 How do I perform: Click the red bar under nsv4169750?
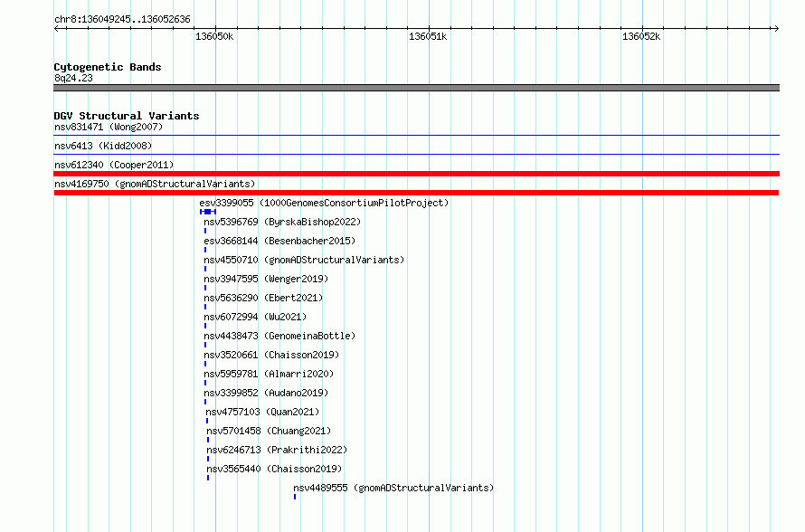pyautogui.click(x=416, y=193)
